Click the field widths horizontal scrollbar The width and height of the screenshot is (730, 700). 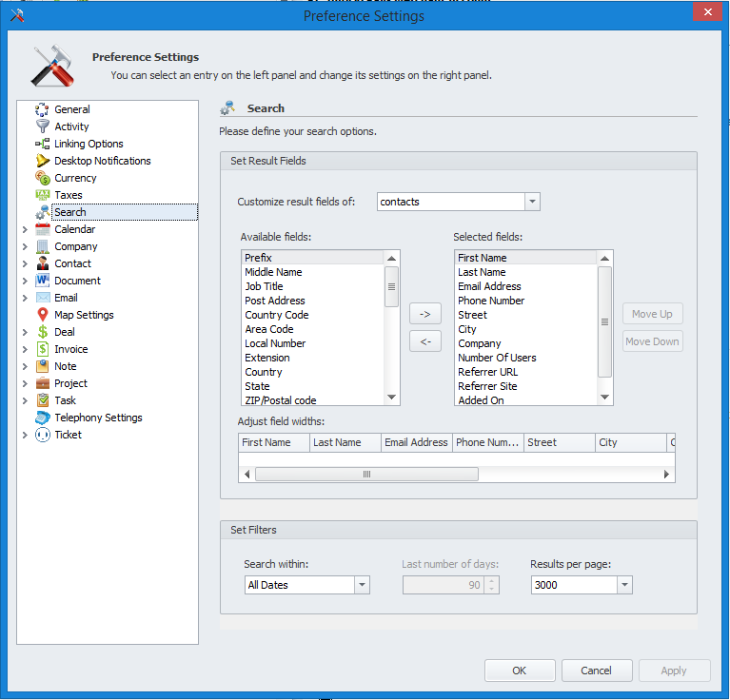[x=366, y=474]
